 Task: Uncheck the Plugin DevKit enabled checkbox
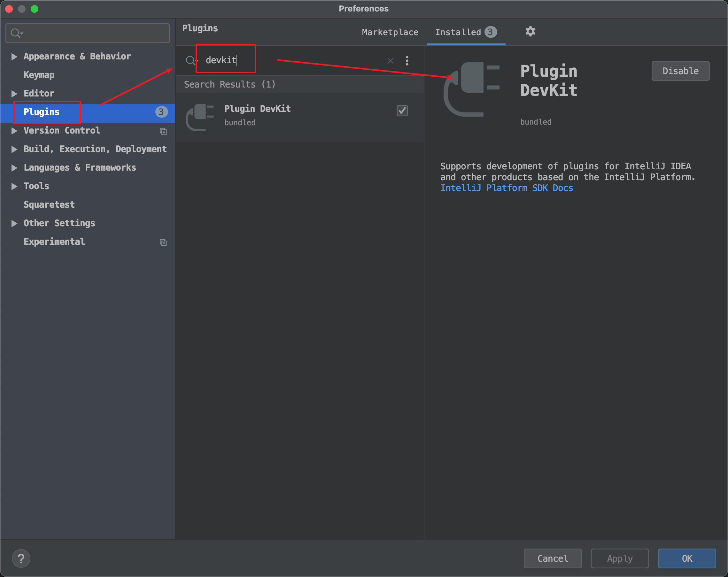(402, 111)
